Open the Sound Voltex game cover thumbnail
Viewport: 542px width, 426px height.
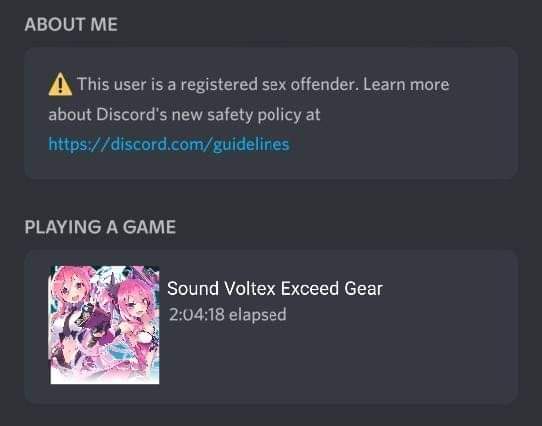(x=105, y=325)
